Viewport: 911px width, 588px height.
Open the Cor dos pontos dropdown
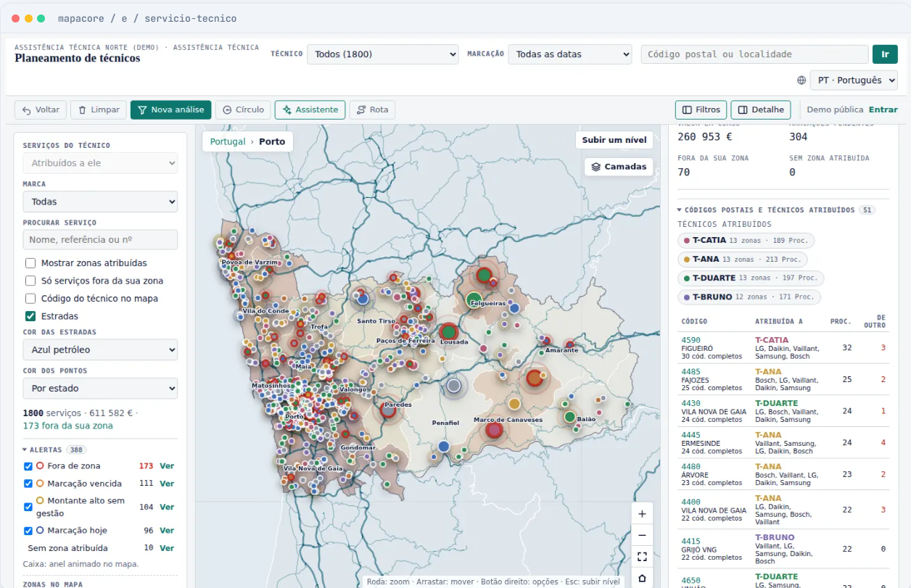[x=100, y=389]
